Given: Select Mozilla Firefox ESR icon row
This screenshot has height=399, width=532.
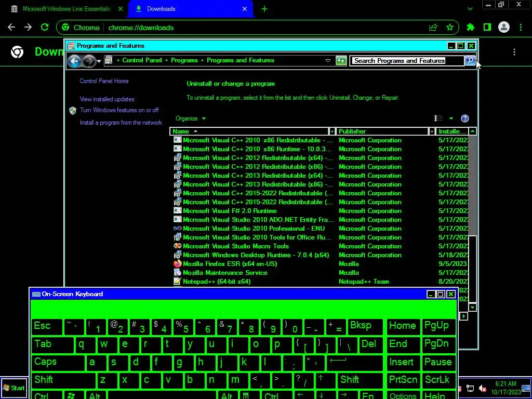Looking at the screenshot, I should tap(178, 263).
